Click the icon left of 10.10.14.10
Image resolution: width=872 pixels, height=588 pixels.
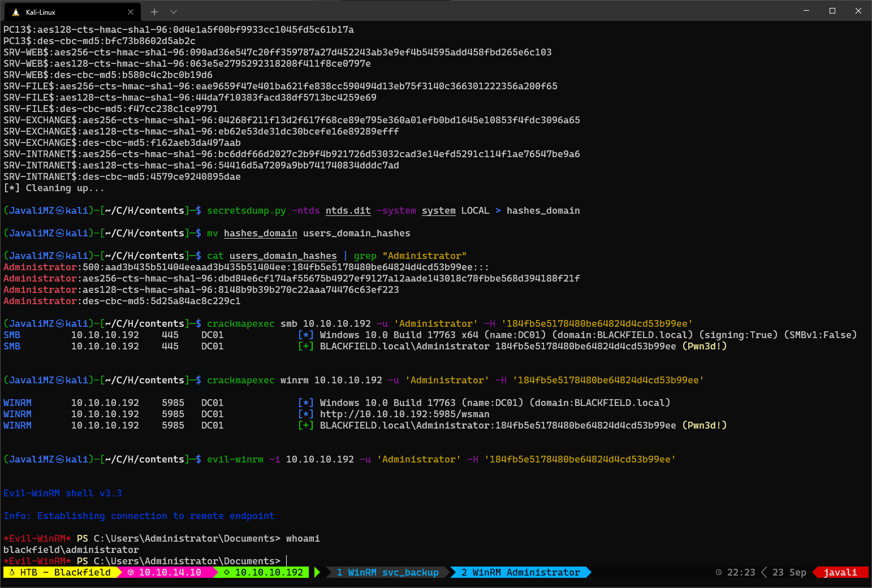[x=131, y=572]
